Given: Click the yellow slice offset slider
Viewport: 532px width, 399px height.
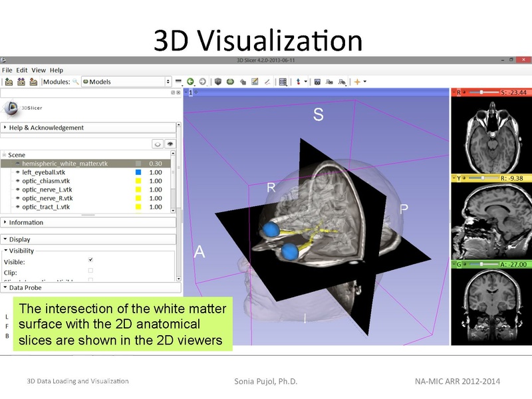Looking at the screenshot, I should tap(485, 178).
